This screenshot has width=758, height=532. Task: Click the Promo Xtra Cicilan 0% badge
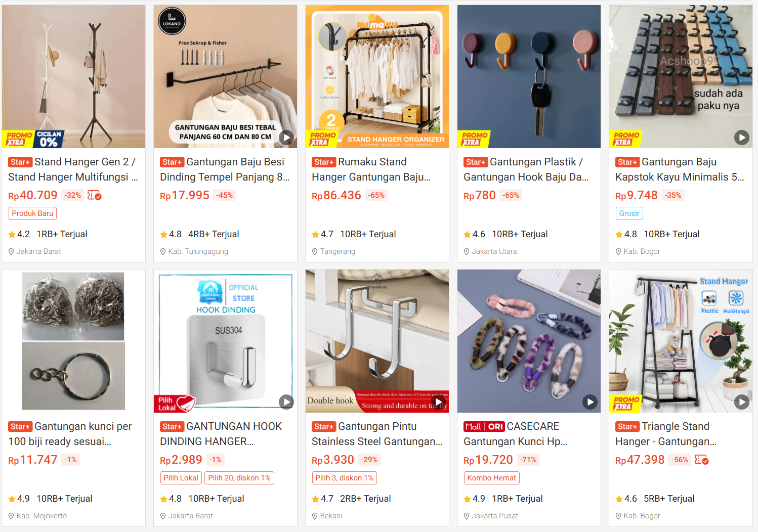33,139
